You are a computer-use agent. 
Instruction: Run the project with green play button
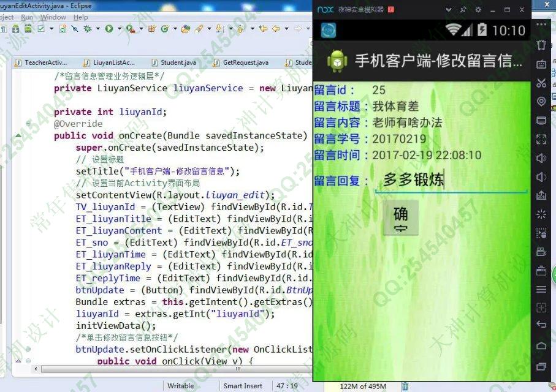pyautogui.click(x=109, y=29)
